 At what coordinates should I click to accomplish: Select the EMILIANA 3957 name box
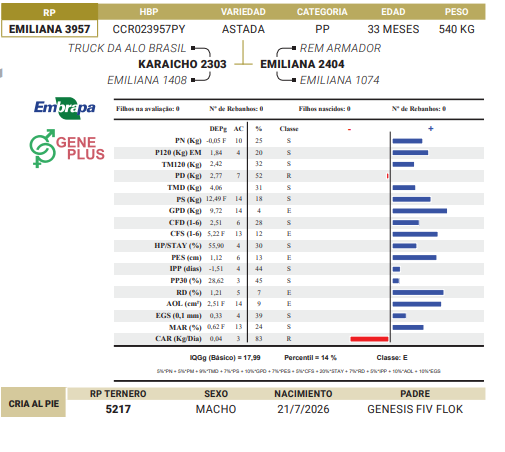point(49,29)
